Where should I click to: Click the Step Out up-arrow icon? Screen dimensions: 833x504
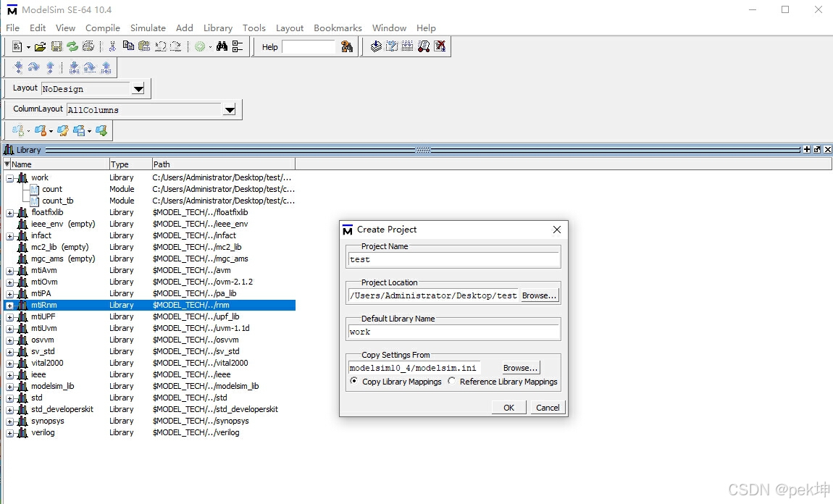coord(50,67)
